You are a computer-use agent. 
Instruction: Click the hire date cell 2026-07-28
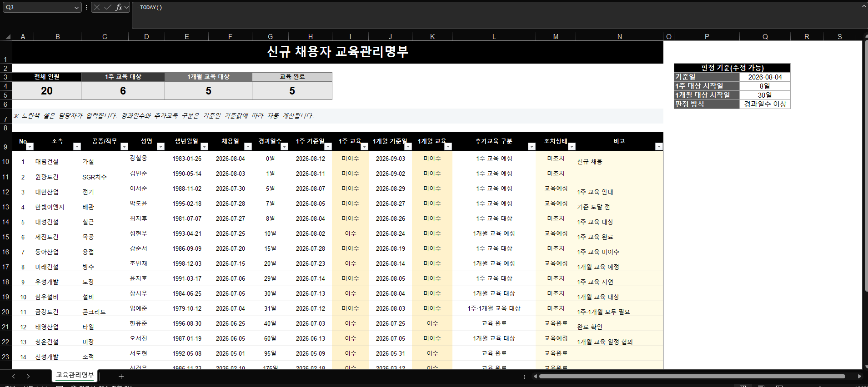pyautogui.click(x=231, y=203)
